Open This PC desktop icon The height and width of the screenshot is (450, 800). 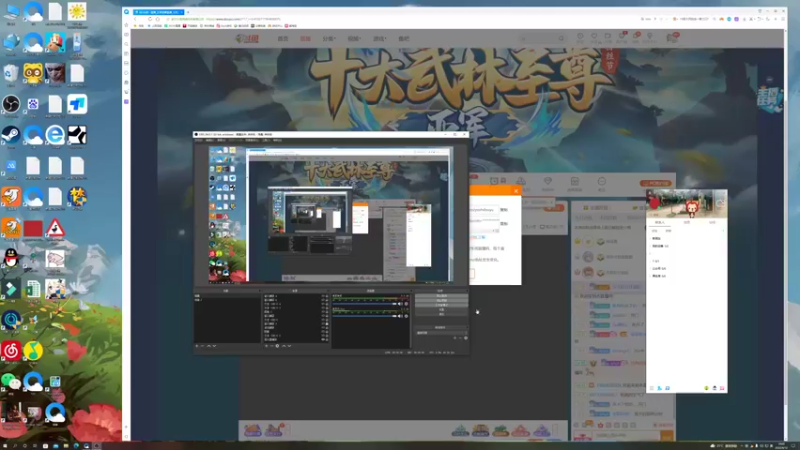click(x=11, y=11)
